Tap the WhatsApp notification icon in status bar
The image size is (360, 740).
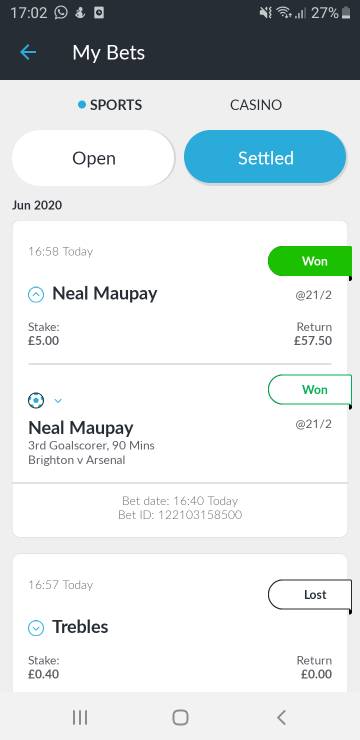pyautogui.click(x=61, y=13)
